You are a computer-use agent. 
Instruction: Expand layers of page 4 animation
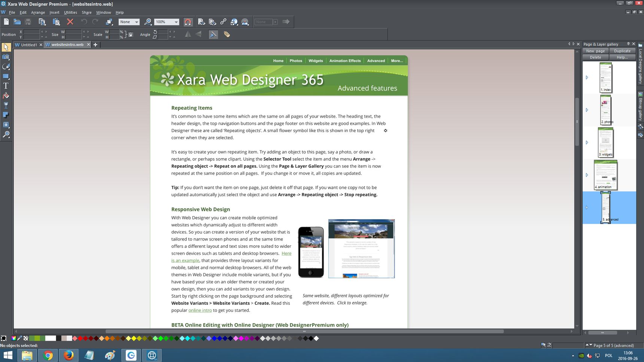(x=587, y=175)
